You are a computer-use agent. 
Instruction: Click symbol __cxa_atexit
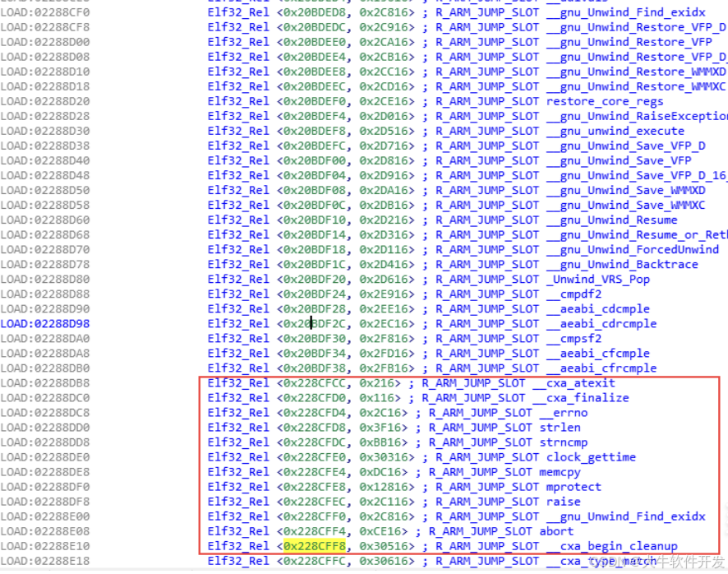[x=574, y=383]
